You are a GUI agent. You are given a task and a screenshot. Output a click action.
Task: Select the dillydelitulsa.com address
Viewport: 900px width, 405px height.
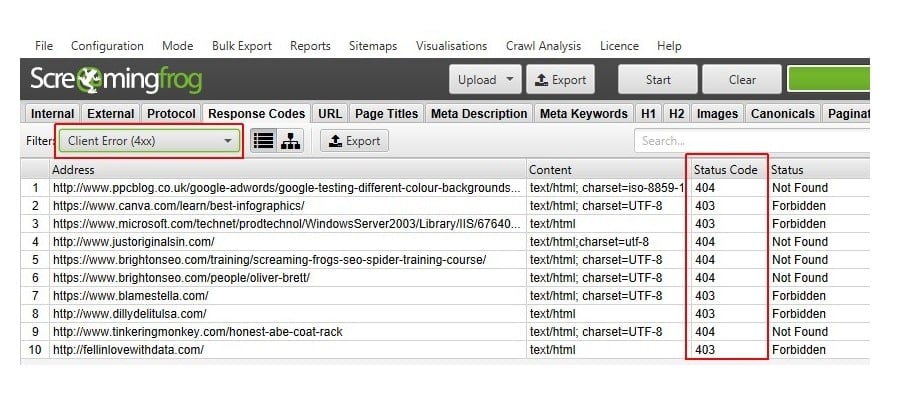(x=130, y=314)
